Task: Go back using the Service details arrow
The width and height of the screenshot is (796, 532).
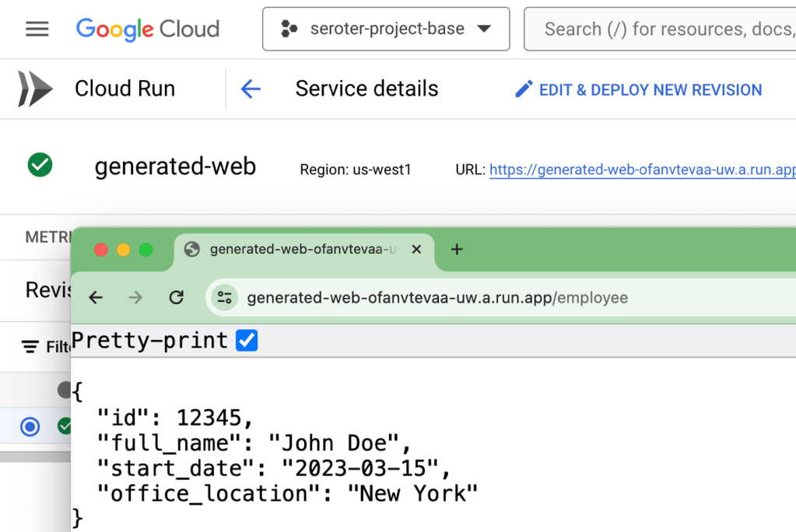Action: (x=251, y=89)
